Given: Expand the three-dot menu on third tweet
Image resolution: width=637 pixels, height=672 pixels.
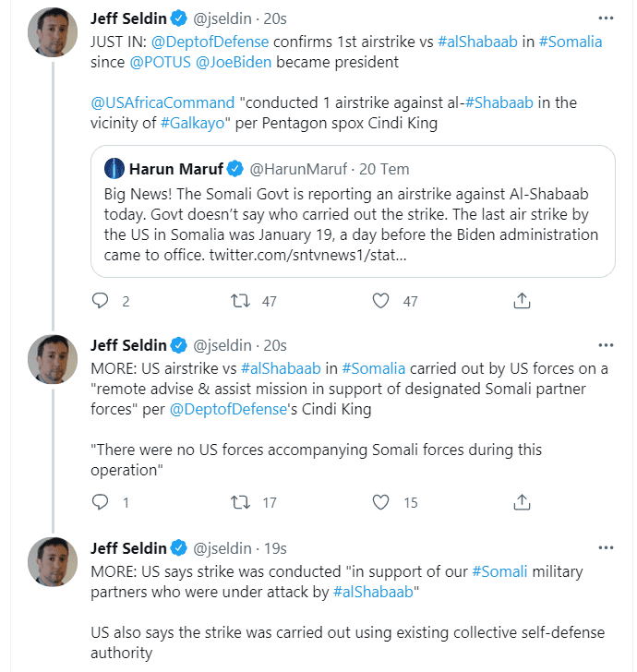Looking at the screenshot, I should [x=605, y=547].
